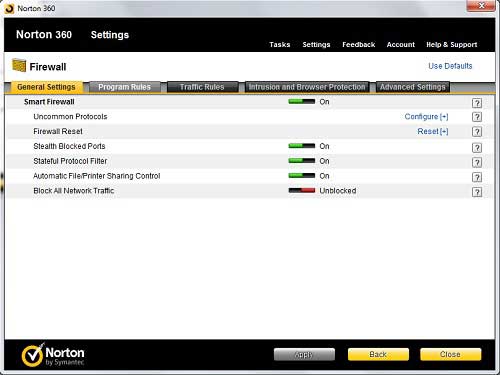Select the General Settings tab
Screen dimensions: 500x375
point(46,87)
